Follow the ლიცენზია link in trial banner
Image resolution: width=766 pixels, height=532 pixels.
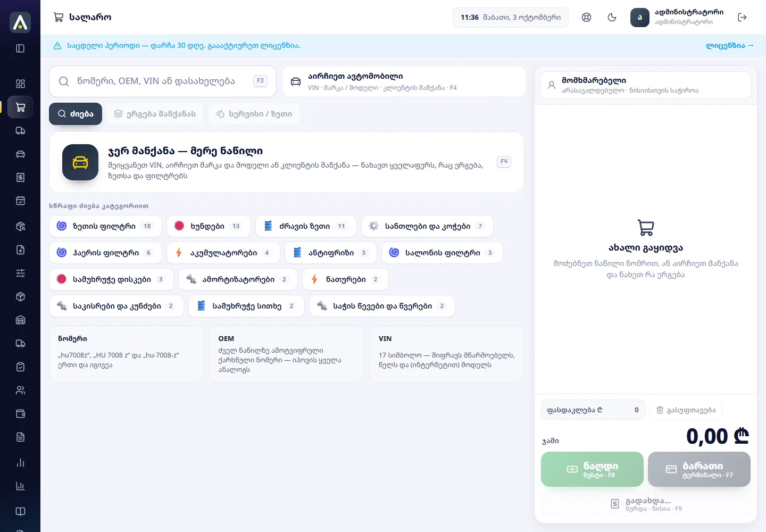tap(730, 46)
